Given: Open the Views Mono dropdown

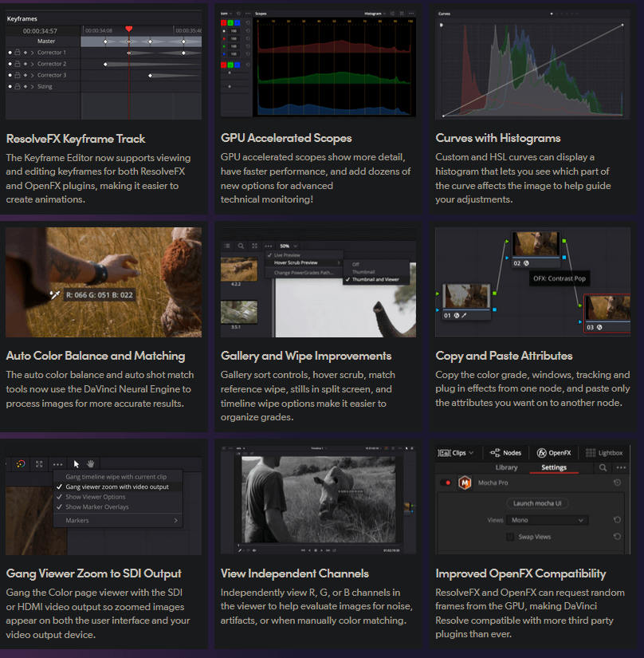Looking at the screenshot, I should coord(547,520).
